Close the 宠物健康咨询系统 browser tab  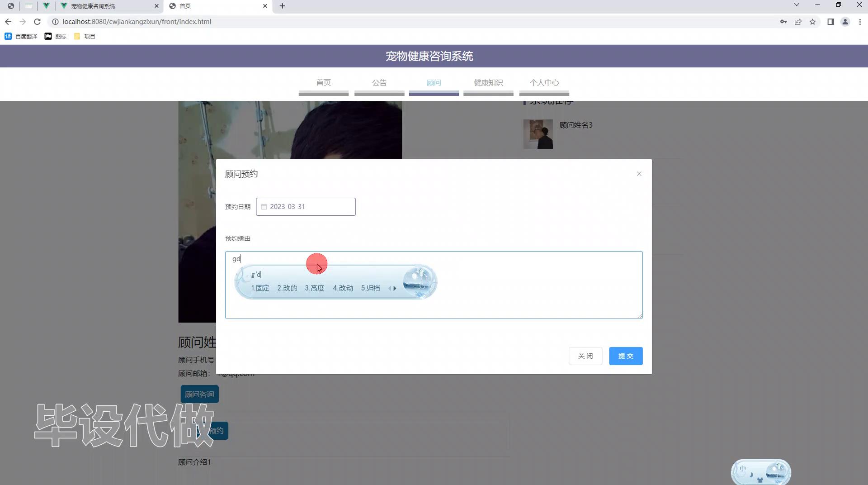[x=156, y=6]
